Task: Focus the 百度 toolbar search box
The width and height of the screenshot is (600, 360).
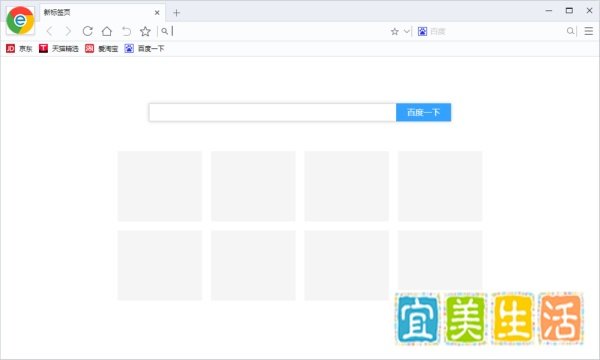Action: pos(496,31)
